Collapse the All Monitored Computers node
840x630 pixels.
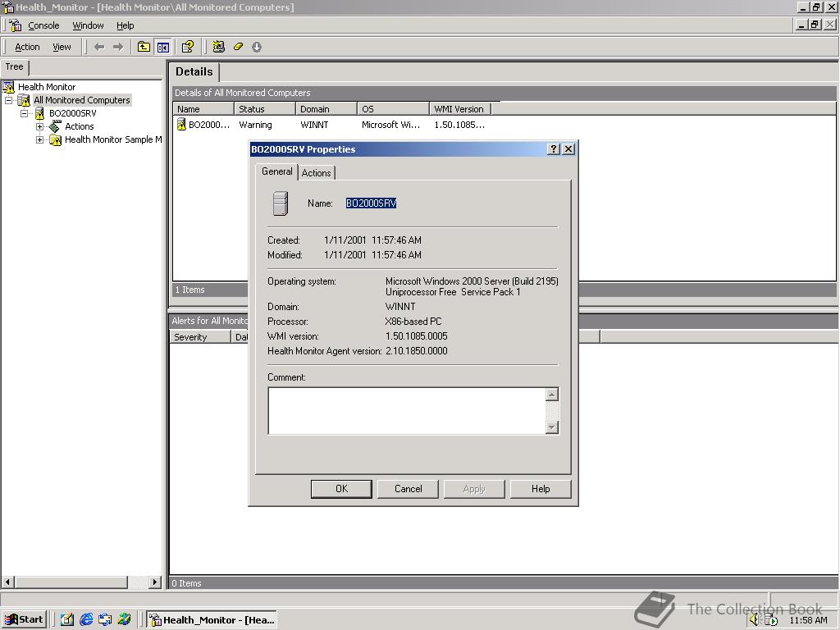click(x=8, y=100)
